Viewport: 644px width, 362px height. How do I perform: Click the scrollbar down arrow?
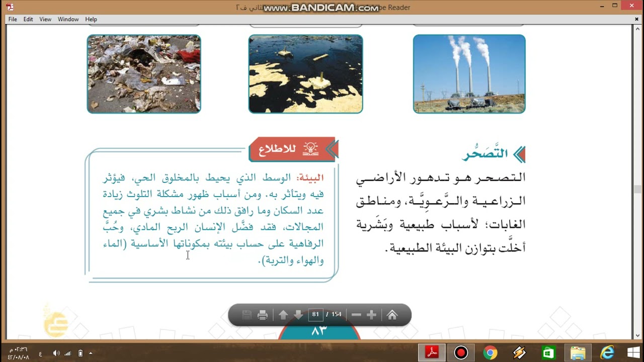tap(637, 335)
